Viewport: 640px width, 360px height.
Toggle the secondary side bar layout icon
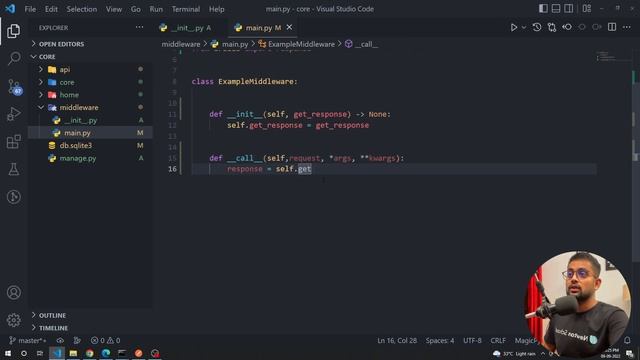click(568, 9)
